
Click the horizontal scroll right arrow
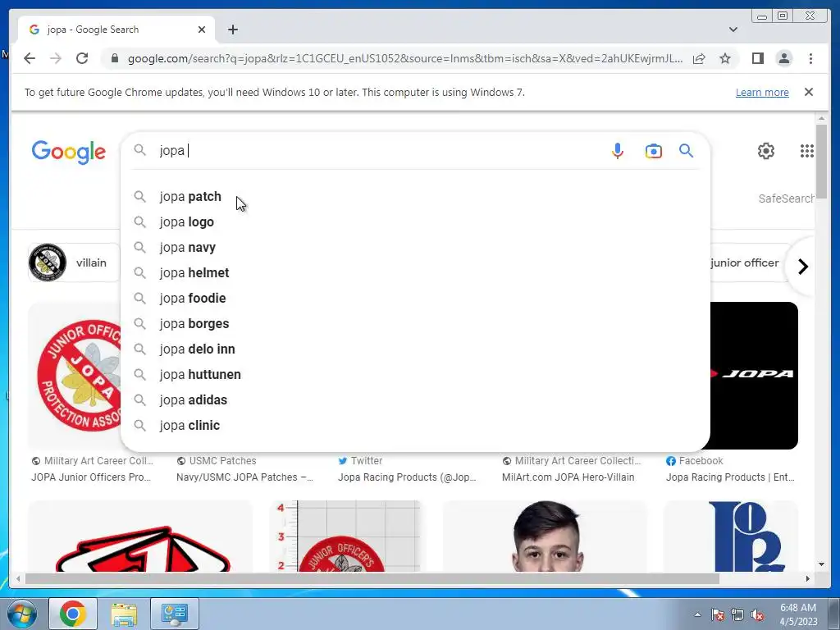(x=808, y=578)
